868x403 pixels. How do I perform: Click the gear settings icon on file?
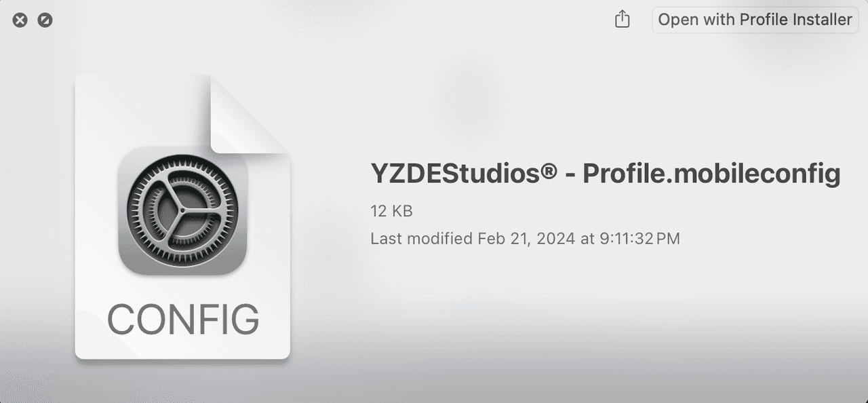[182, 211]
